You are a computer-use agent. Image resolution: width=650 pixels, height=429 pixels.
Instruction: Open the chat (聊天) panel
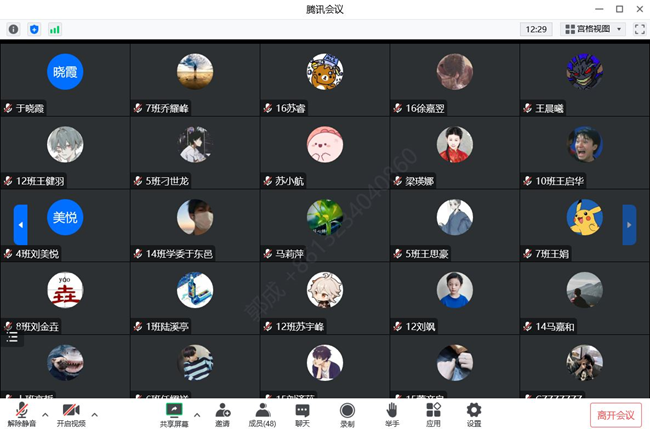pyautogui.click(x=302, y=415)
